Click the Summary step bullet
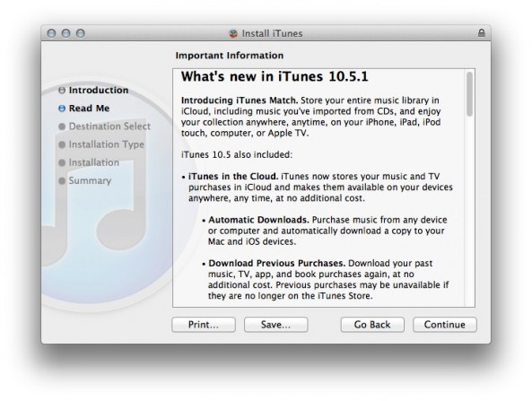The image size is (532, 401). (x=62, y=181)
